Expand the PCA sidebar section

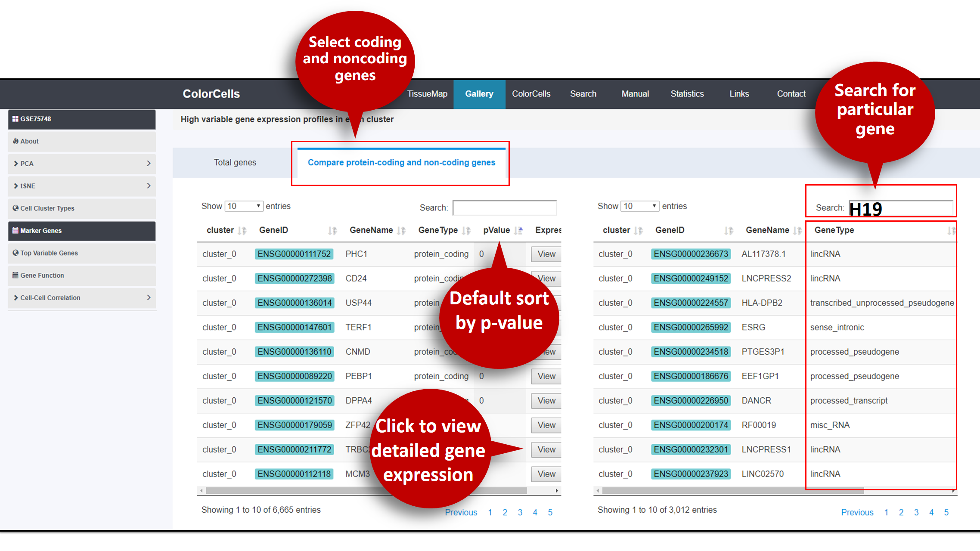(82, 164)
